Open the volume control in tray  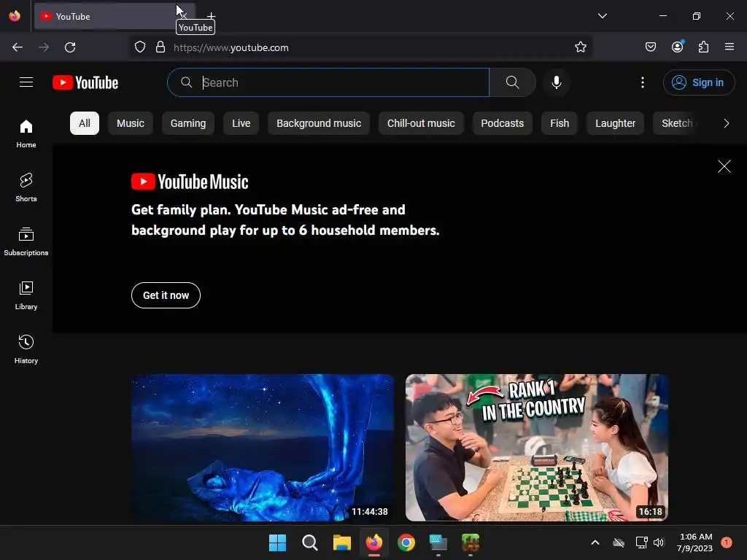coord(659,542)
